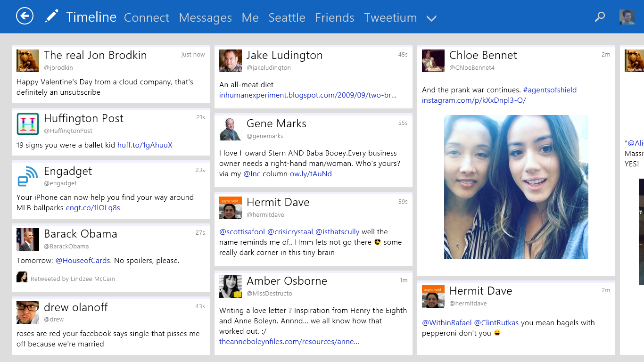This screenshot has height=362, width=644.
Task: Compose a new tweet with pencil icon
Action: tap(51, 16)
